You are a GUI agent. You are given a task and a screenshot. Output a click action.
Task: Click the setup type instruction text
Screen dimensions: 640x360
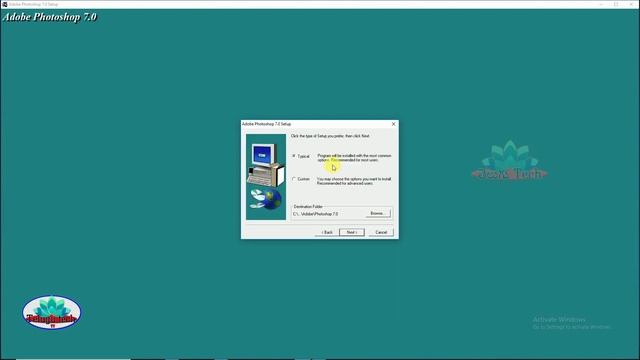[330, 136]
